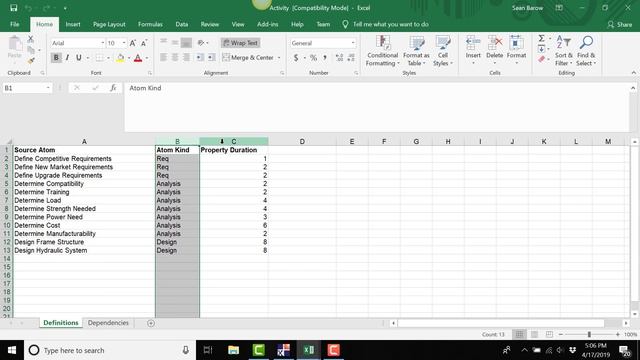Click the Share button
Image resolution: width=640 pixels, height=360 pixels.
620,24
